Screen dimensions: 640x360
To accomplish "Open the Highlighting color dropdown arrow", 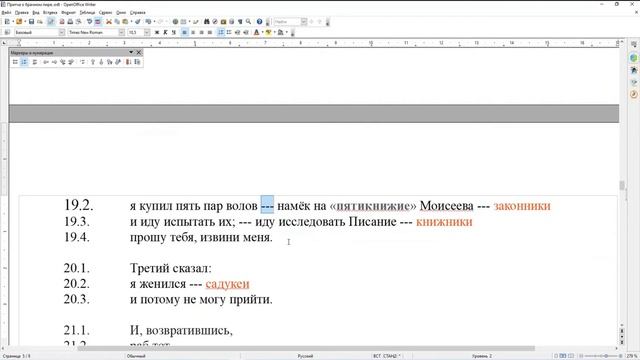I will click(274, 32).
